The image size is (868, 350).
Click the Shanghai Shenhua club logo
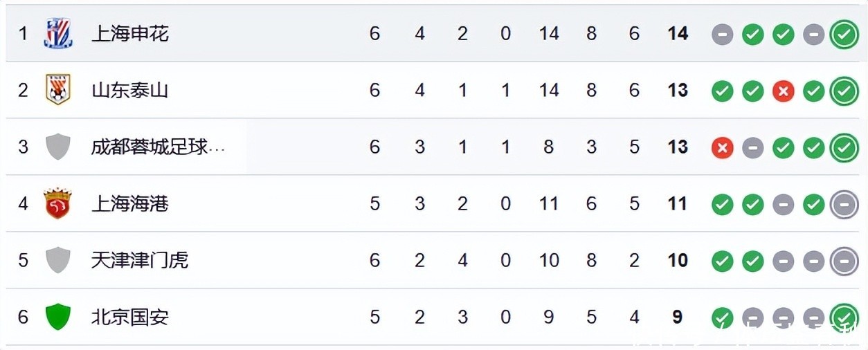pos(58,33)
